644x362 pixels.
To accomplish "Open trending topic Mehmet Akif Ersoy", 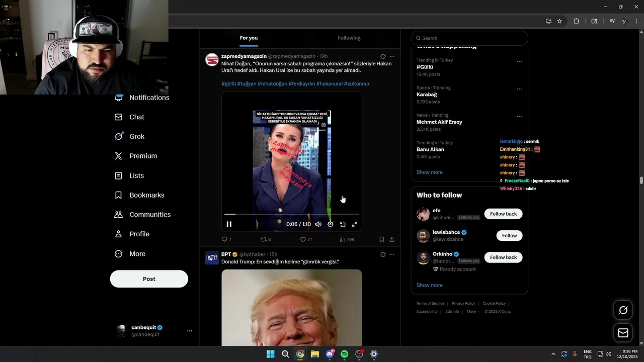I will pyautogui.click(x=439, y=122).
